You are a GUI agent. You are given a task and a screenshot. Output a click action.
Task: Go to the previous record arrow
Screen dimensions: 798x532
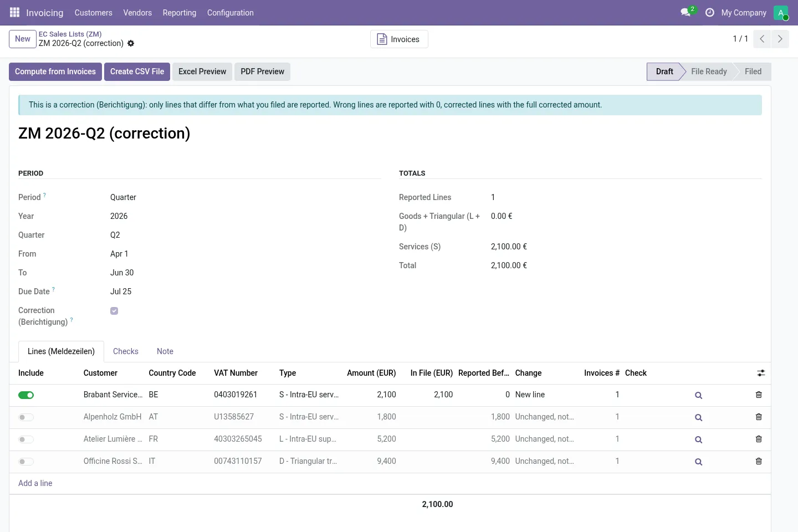coord(762,39)
